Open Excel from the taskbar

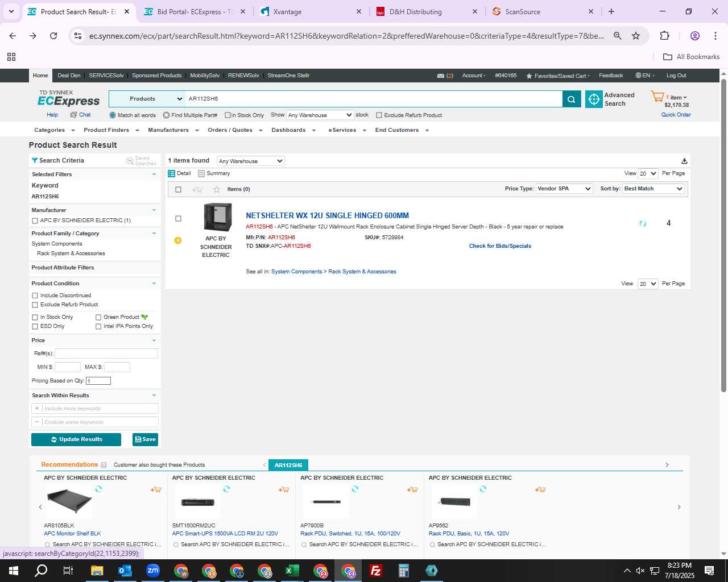(x=292, y=571)
